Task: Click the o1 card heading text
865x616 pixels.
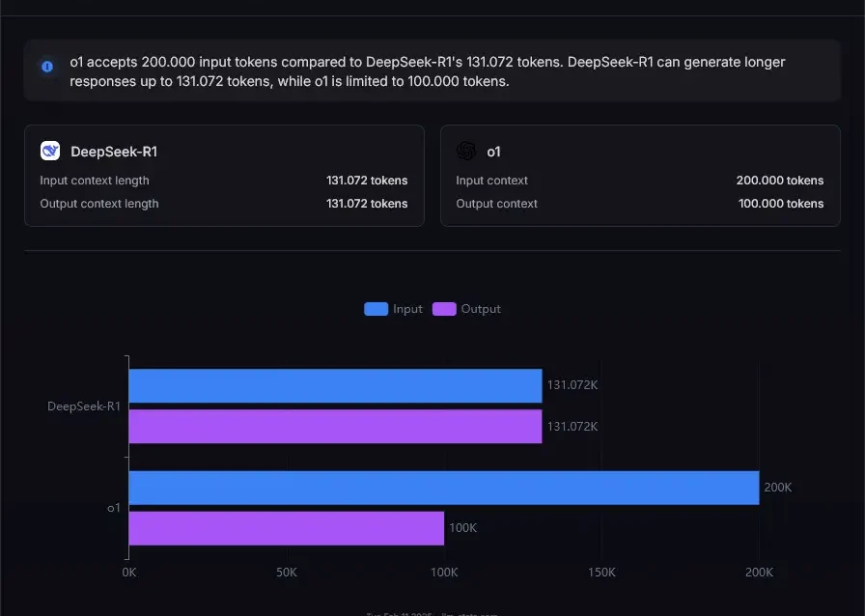Action: pyautogui.click(x=493, y=152)
